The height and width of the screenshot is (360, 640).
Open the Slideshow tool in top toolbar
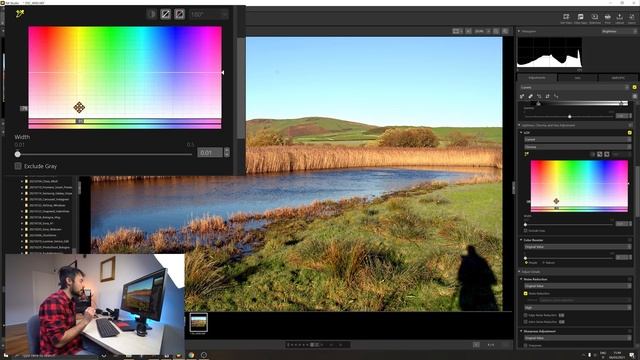595,18
